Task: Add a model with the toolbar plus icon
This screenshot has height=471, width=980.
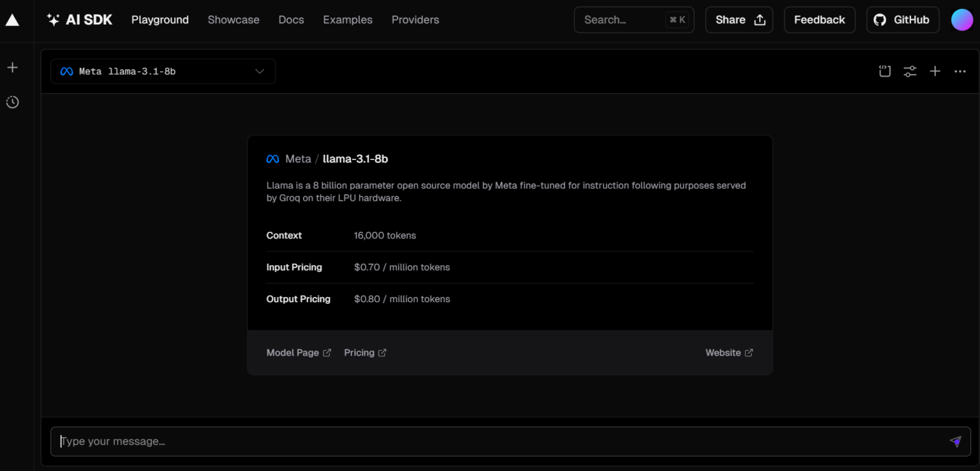Action: 935,71
